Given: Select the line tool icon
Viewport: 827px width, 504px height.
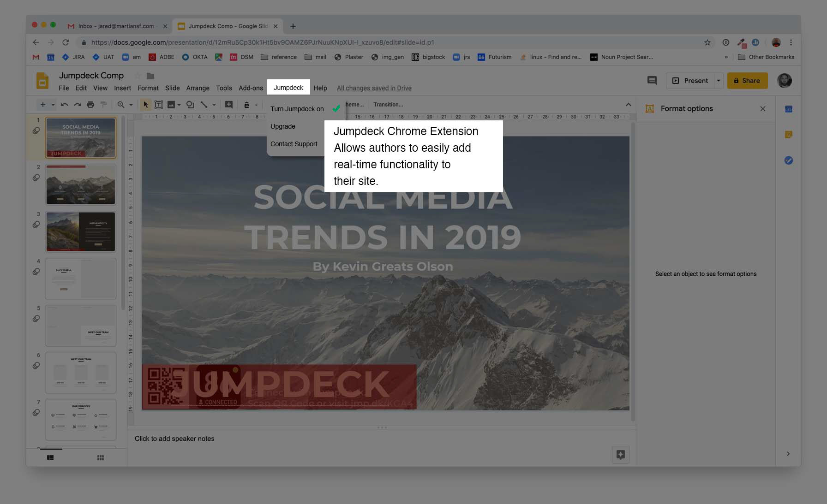Looking at the screenshot, I should (x=204, y=105).
